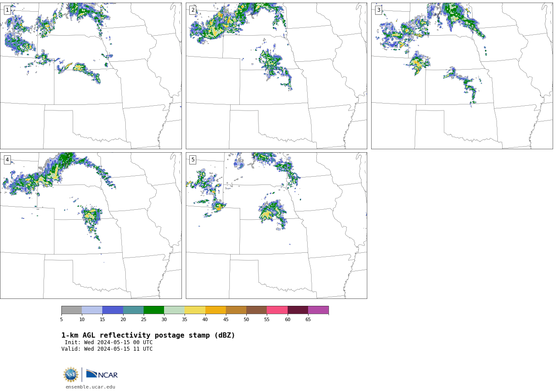557x392 pixels.
Task: Click the ensemble.ucar.edu text
Action: pyautogui.click(x=91, y=387)
